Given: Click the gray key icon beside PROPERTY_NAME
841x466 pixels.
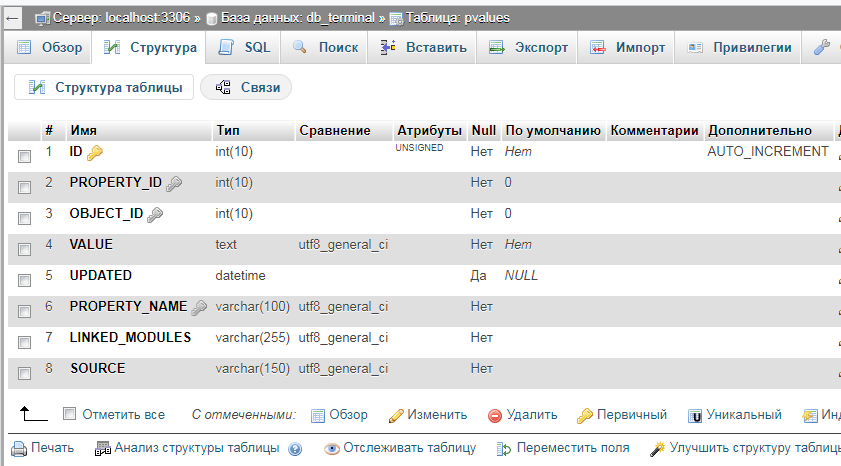Looking at the screenshot, I should [199, 308].
